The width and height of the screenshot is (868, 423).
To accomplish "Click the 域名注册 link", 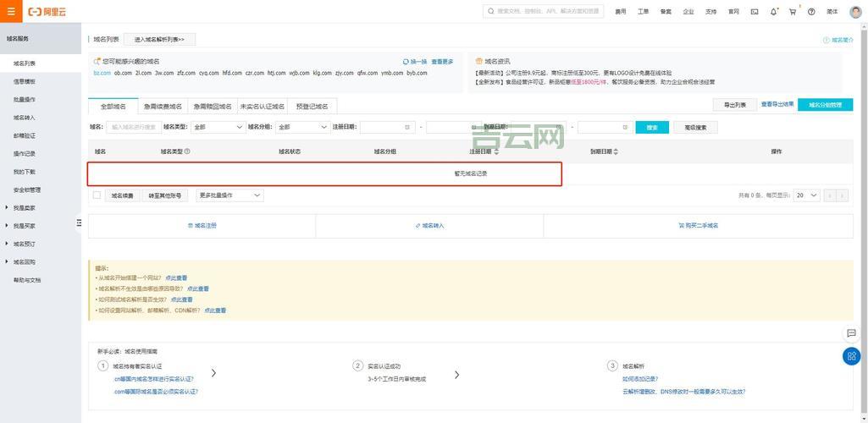I will 202,226.
